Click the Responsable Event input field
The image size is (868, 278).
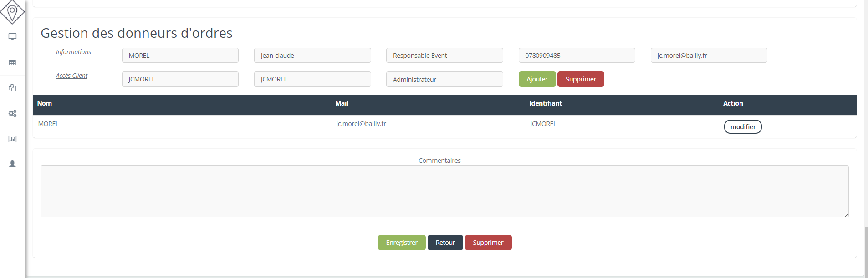(x=444, y=56)
